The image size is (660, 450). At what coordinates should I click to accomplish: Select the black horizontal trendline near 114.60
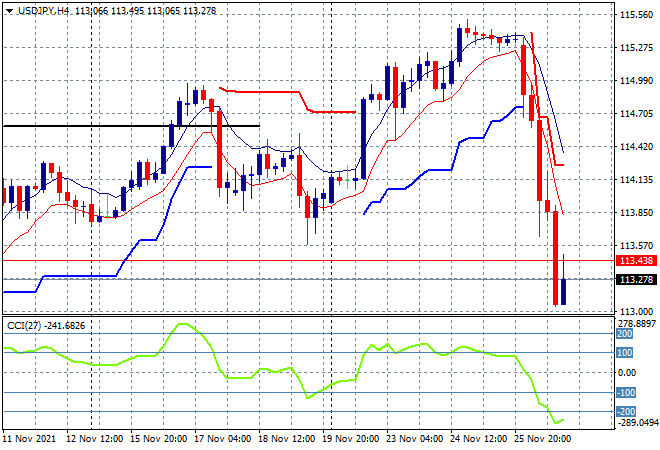point(131,125)
